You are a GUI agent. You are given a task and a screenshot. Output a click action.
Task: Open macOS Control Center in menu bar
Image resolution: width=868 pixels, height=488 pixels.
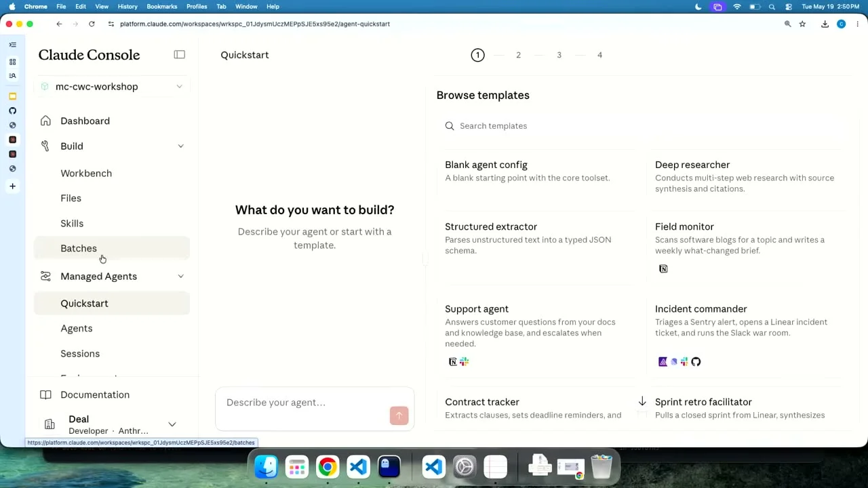[x=788, y=6]
